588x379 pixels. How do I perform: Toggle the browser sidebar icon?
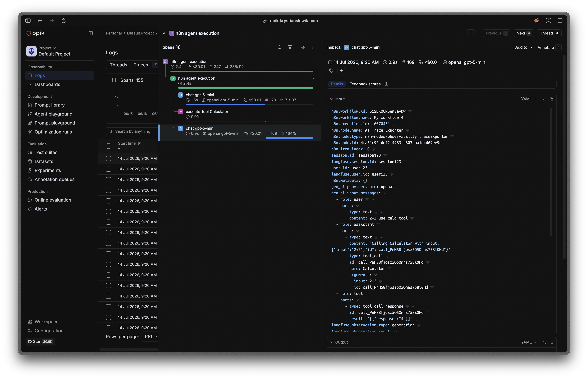coord(28,21)
